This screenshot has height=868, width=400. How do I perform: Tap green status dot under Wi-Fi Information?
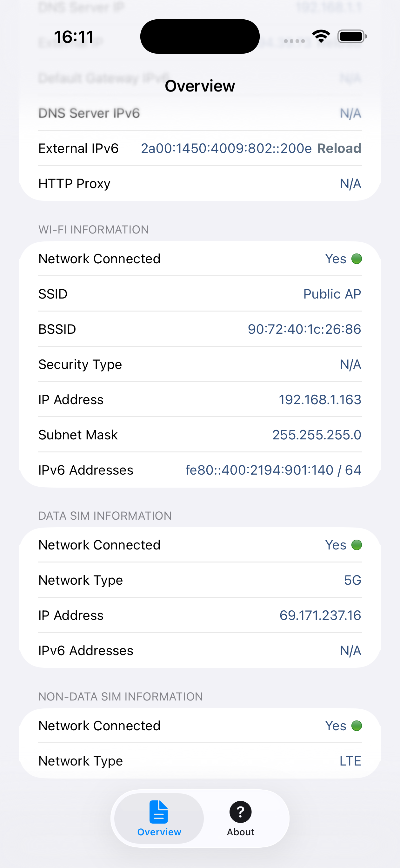pos(357,259)
